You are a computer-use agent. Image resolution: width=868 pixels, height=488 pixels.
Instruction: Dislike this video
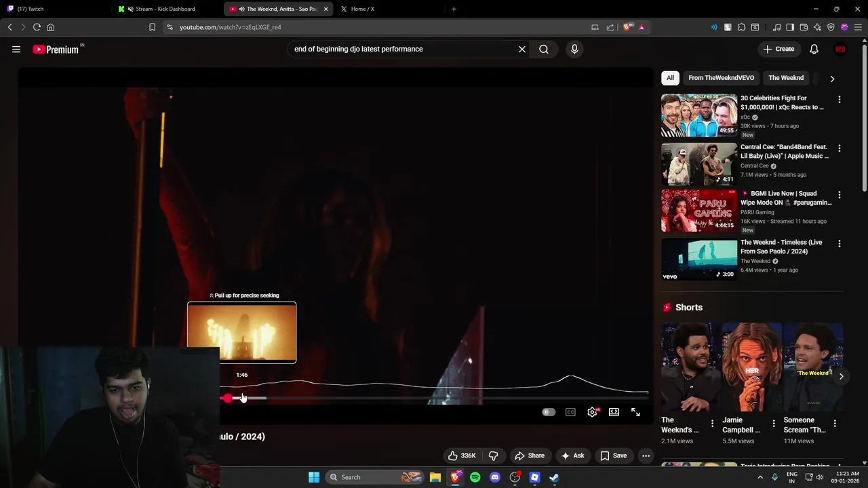pos(493,455)
